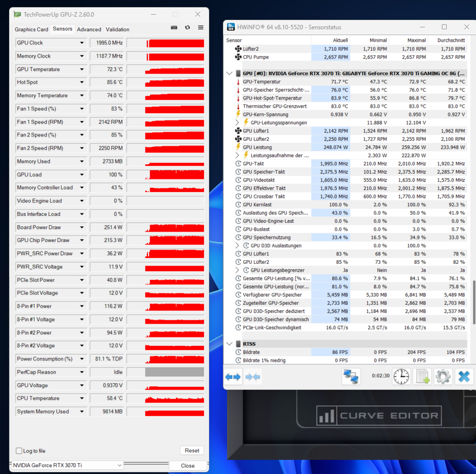Click the GPU-Z title bar app icon

pyautogui.click(x=18, y=14)
